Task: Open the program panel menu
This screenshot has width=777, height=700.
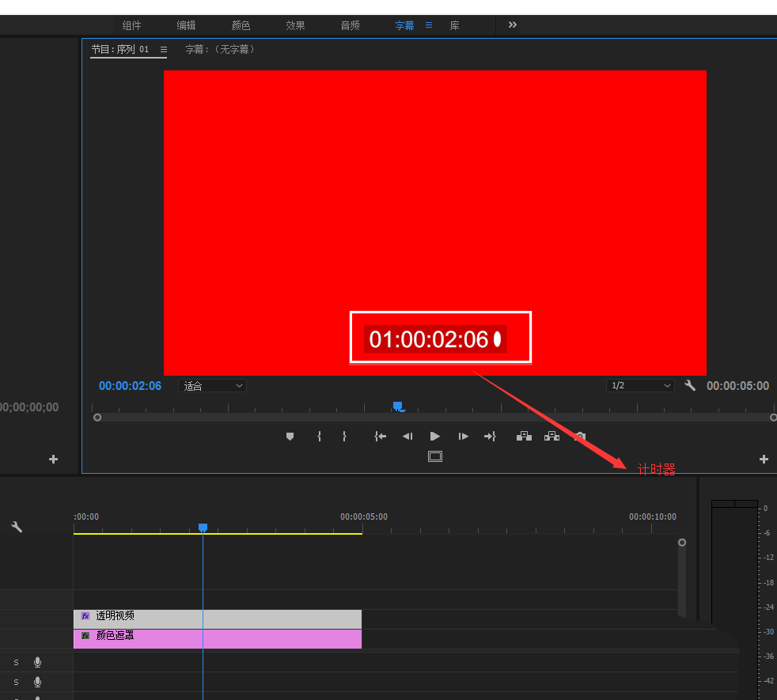Action: [x=163, y=49]
